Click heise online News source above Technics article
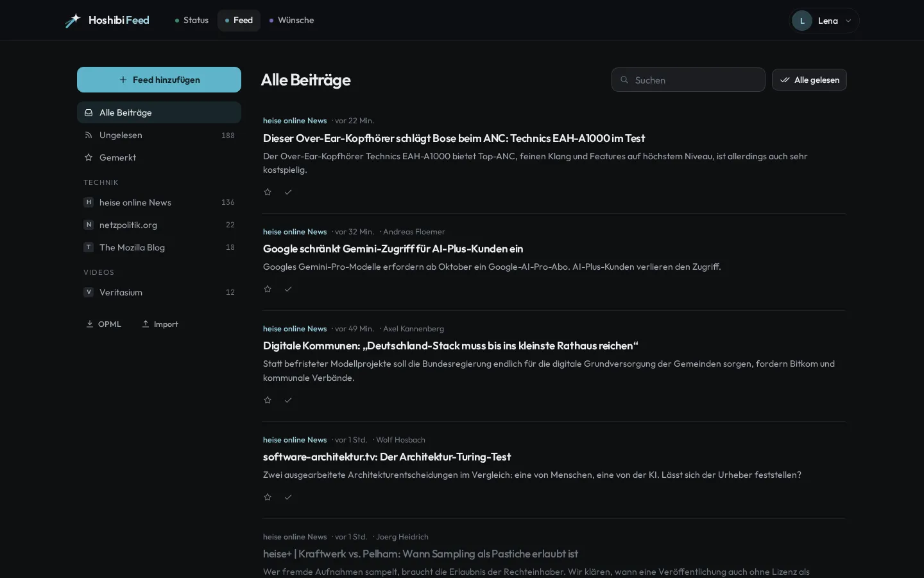The height and width of the screenshot is (578, 924). tap(295, 121)
